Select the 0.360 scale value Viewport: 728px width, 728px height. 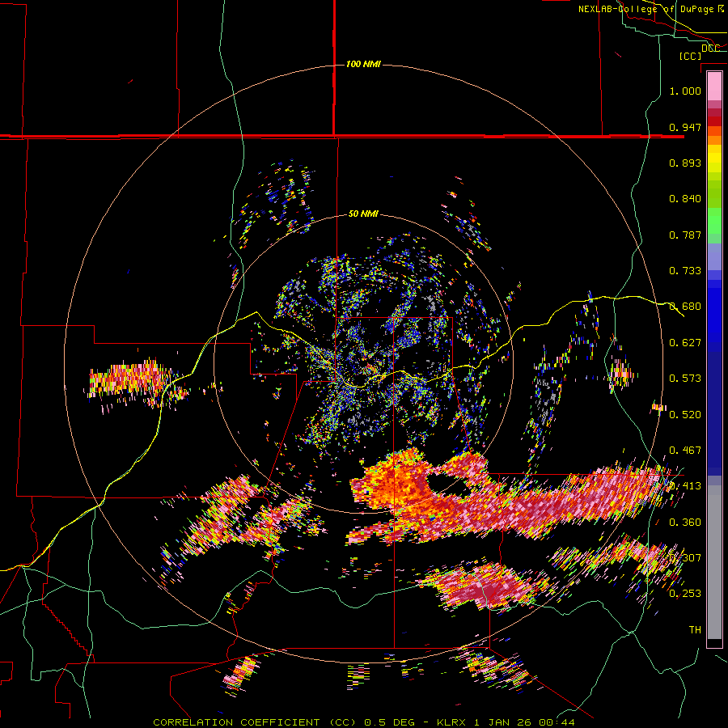tap(685, 523)
